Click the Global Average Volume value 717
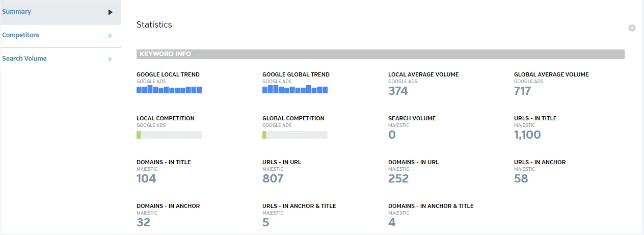The image size is (644, 235). (523, 91)
